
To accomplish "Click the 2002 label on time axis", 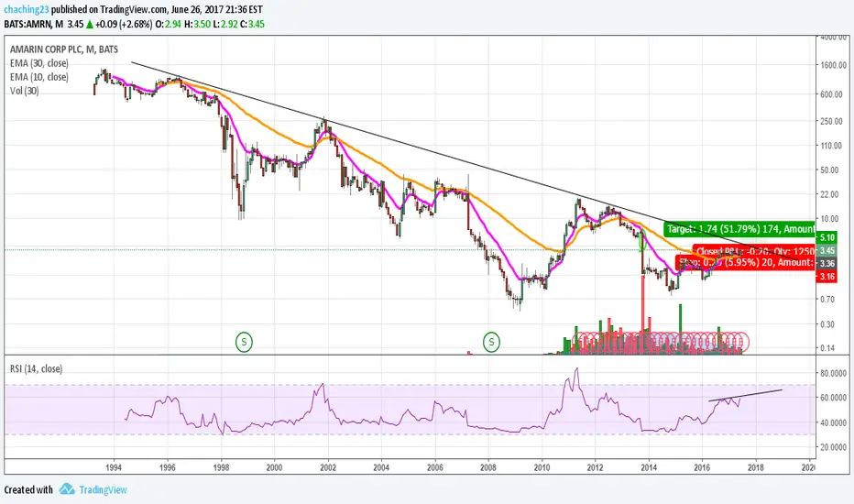I will [327, 467].
